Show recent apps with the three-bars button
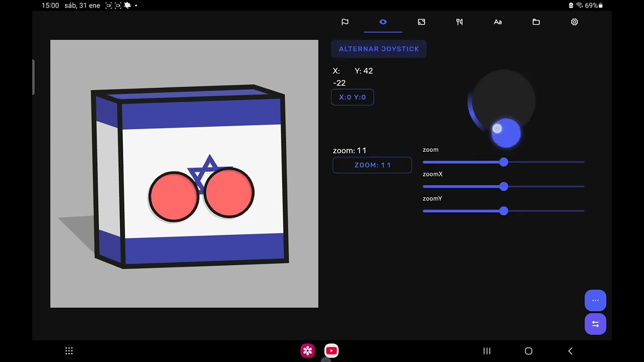This screenshot has width=644, height=362. [x=487, y=351]
